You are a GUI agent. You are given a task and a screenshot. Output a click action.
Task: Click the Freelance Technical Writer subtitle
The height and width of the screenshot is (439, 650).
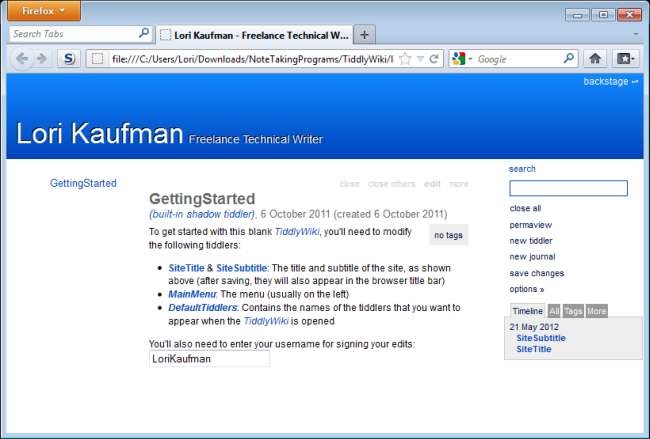pos(256,139)
